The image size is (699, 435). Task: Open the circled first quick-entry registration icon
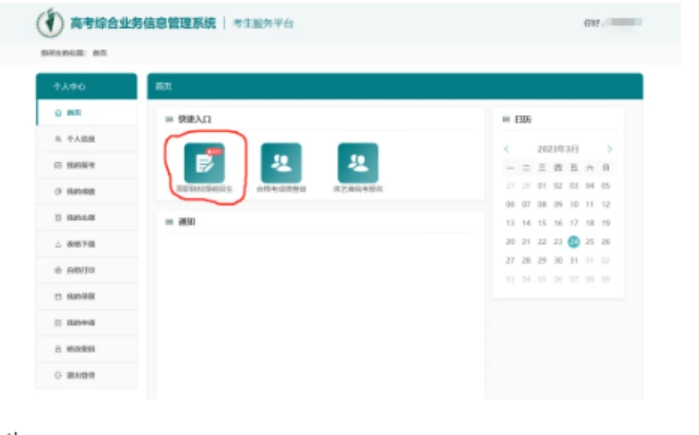204,163
